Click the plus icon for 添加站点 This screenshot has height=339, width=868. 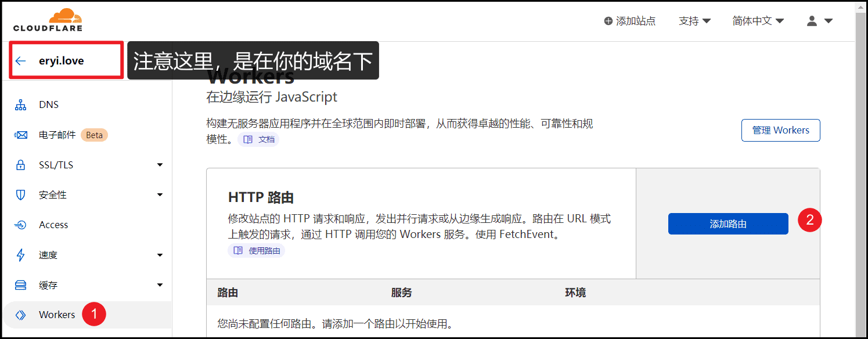[608, 21]
